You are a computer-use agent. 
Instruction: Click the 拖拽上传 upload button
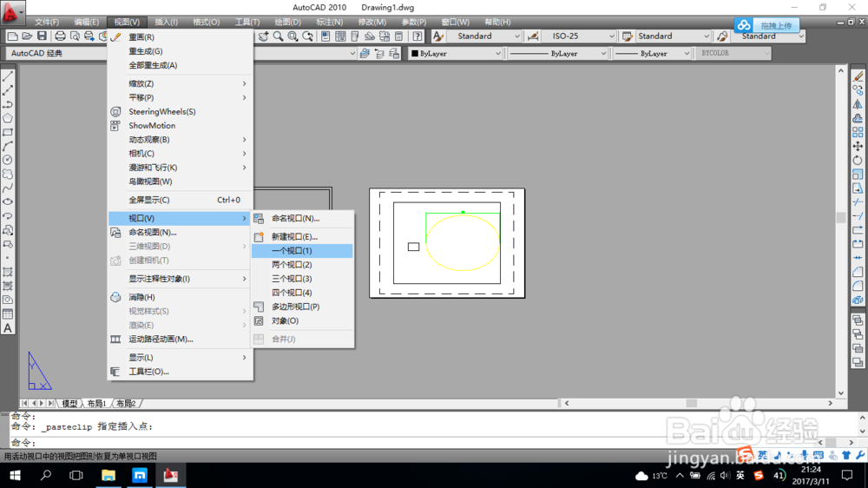coord(767,25)
